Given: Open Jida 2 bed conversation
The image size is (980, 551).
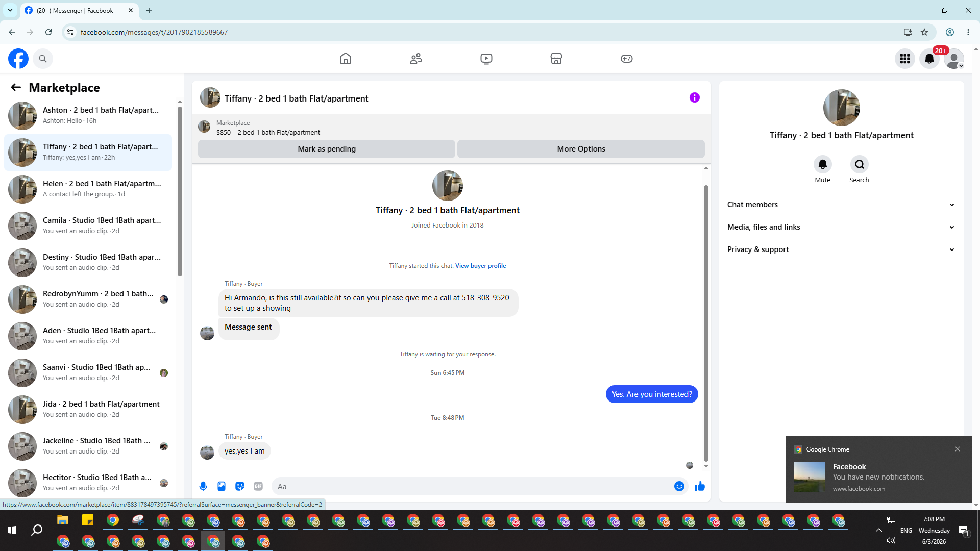Looking at the screenshot, I should click(x=88, y=410).
